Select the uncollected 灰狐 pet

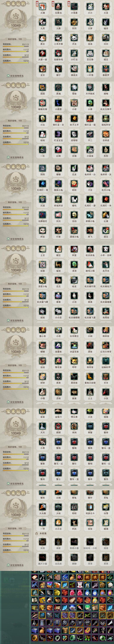(42, 542)
